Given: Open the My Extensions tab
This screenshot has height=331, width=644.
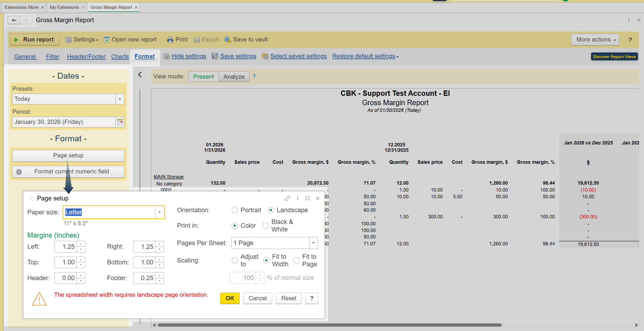Looking at the screenshot, I should tap(64, 7).
